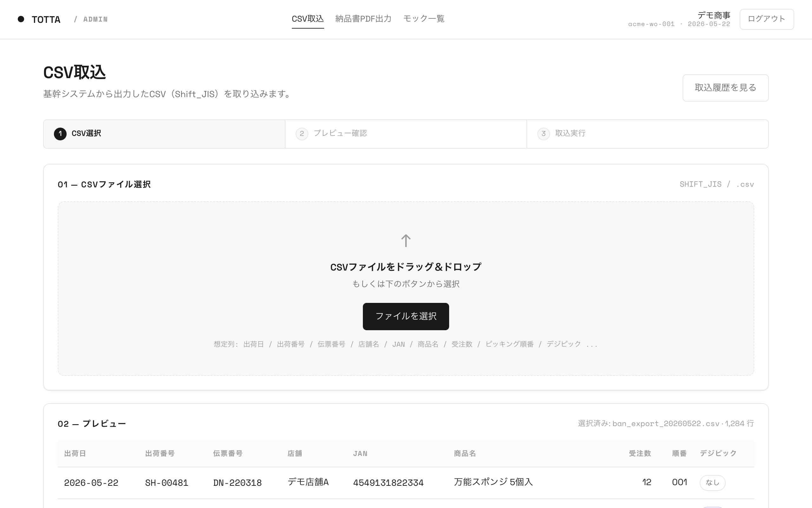Select step 2 プレビュー確認
Screen dimensions: 812x508
pyautogui.click(x=406, y=134)
